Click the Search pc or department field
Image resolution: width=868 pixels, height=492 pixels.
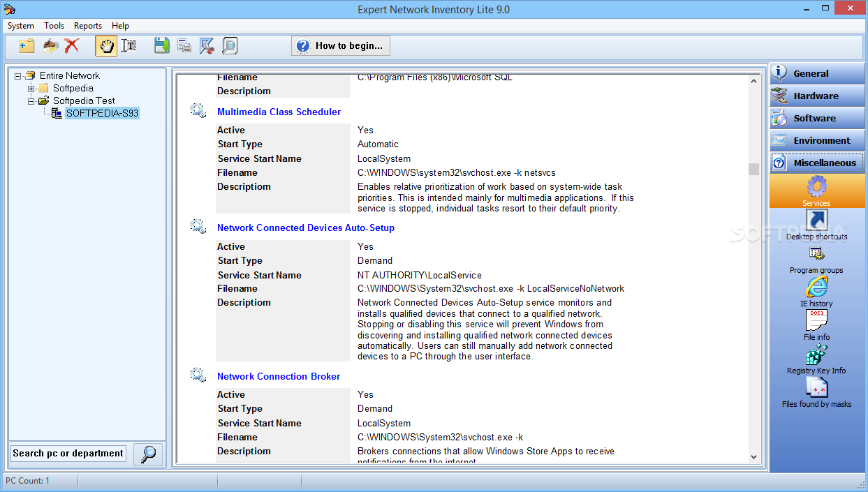coord(68,454)
